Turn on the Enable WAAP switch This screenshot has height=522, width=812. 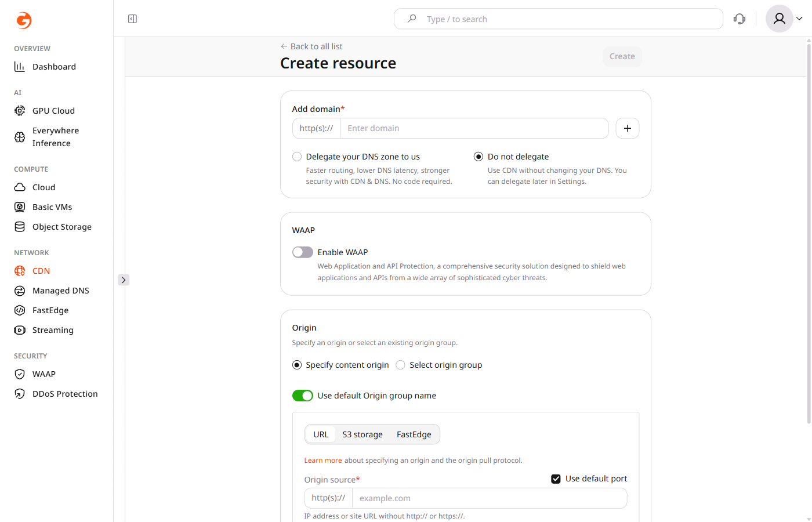(303, 252)
